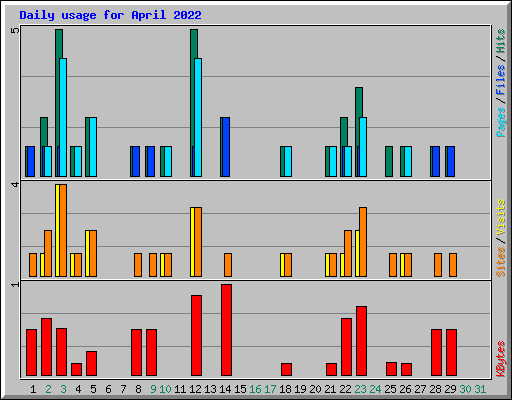Click the orange Sites legend label
Viewport: 512px width, 400px height.
(x=501, y=262)
